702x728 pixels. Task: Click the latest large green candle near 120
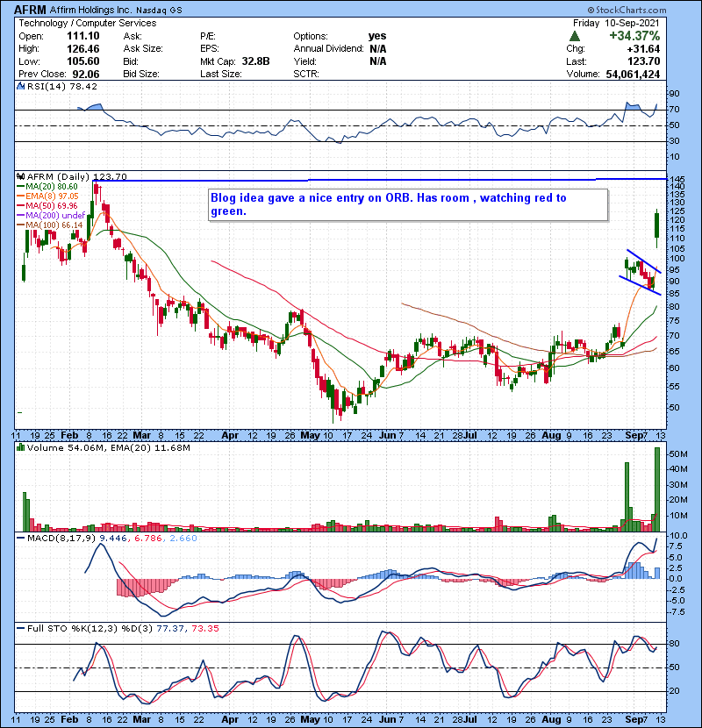tap(657, 225)
